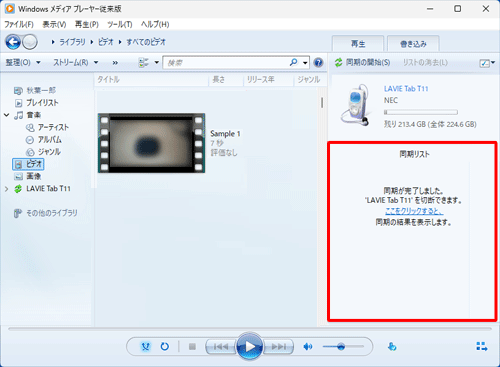Open the ツール(T) menu
Screen dimensions: 500x367
(x=120, y=24)
